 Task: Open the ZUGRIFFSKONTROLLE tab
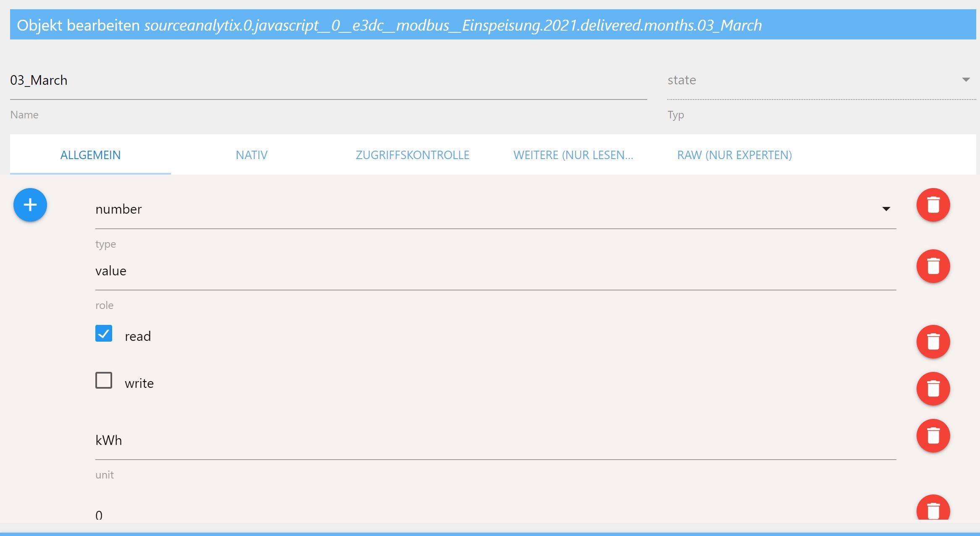coord(412,155)
